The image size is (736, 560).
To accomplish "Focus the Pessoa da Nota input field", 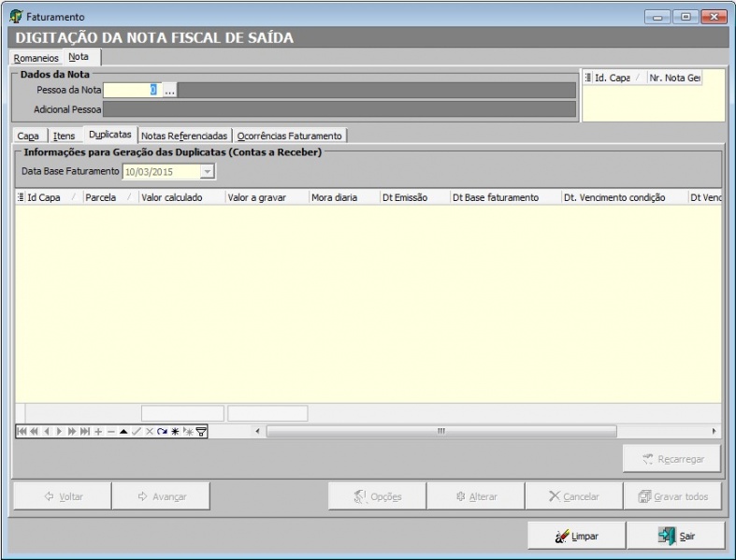I will [x=131, y=91].
